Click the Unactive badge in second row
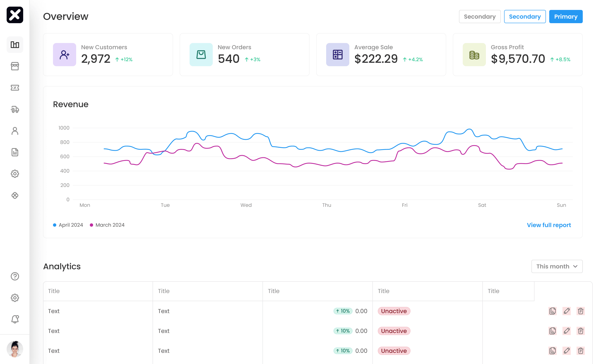 (x=394, y=331)
